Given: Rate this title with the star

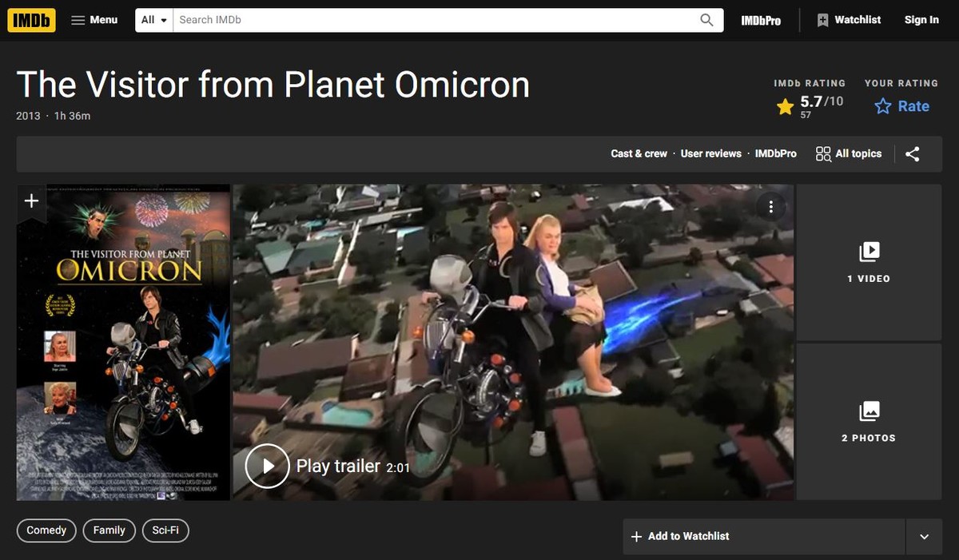Looking at the screenshot, I should pyautogui.click(x=901, y=106).
